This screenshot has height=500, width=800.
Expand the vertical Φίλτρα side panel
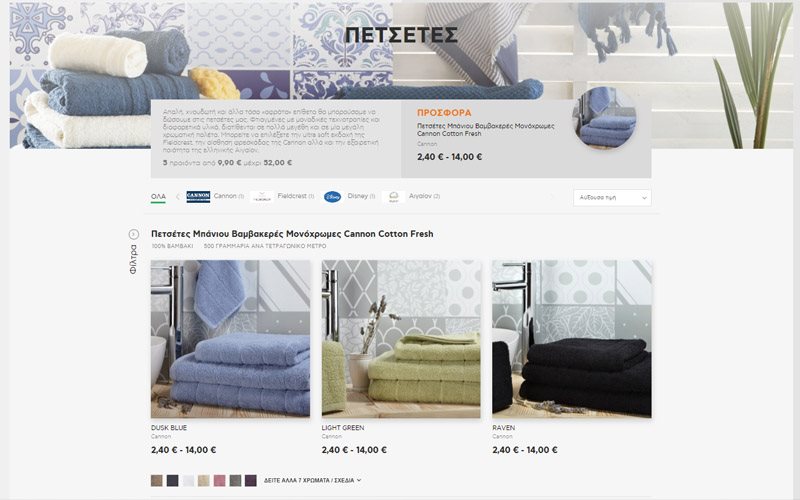pos(133,260)
